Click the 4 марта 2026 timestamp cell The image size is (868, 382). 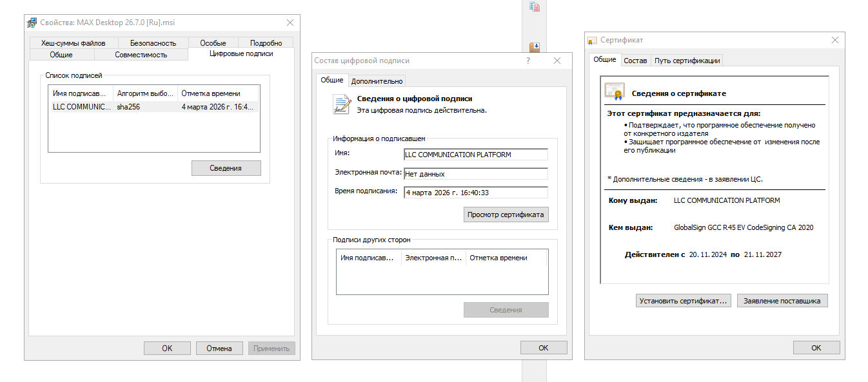(x=218, y=107)
